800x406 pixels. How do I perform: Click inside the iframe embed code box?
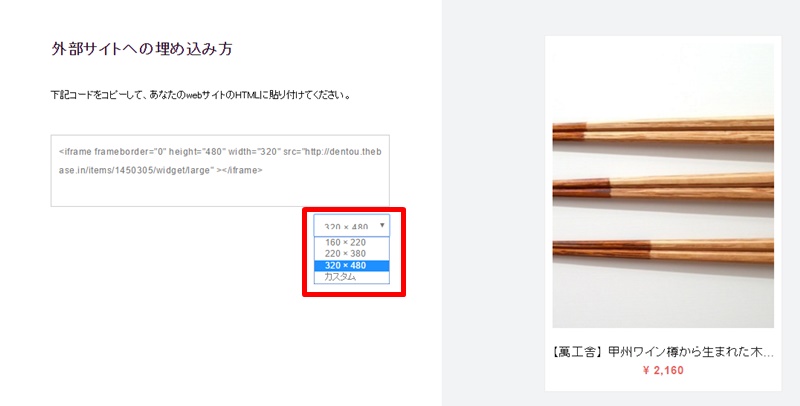(220, 171)
